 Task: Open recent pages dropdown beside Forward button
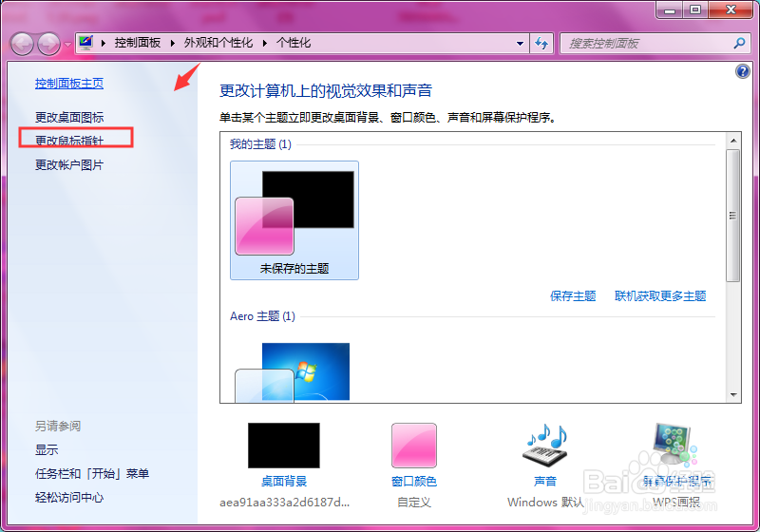coord(67,45)
